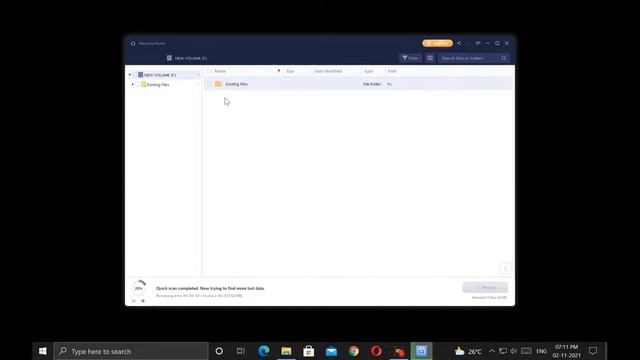
Task: Launch Google Chrome from taskbar
Action: [x=353, y=351]
